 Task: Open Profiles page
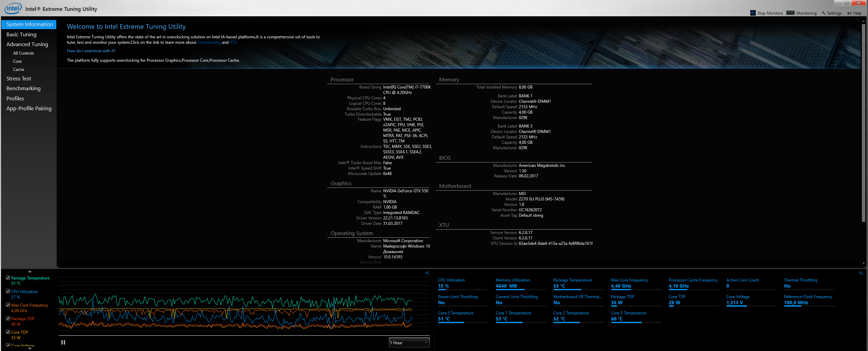[x=15, y=99]
